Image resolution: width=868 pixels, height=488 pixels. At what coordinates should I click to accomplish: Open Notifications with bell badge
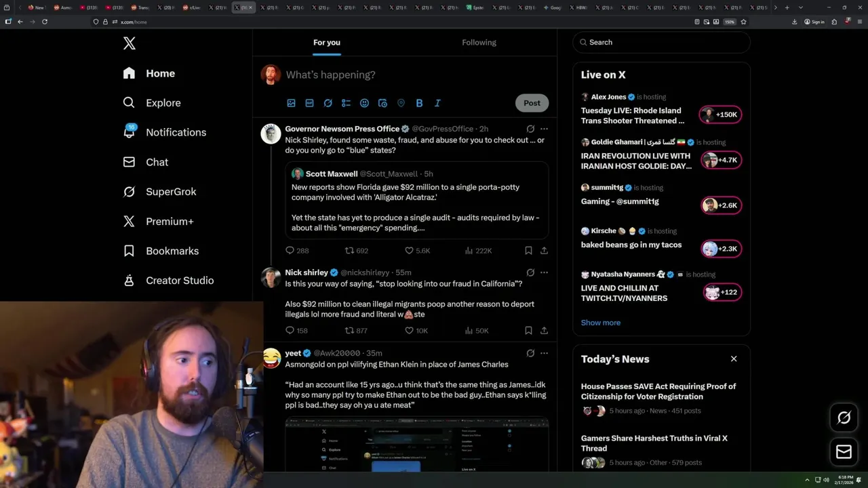tap(165, 132)
